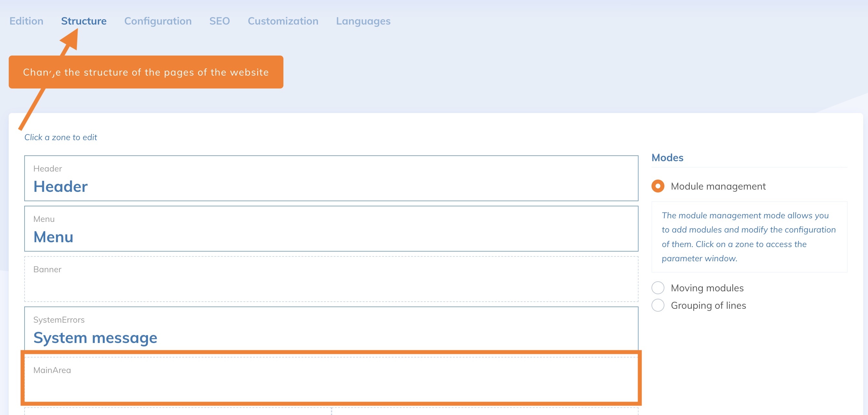Open the Edition tab
The width and height of the screenshot is (868, 415).
point(26,21)
